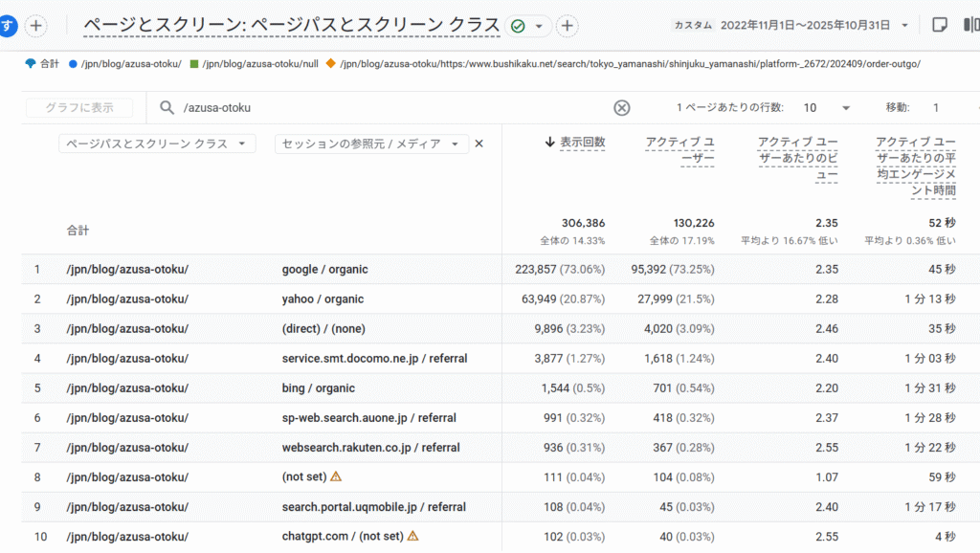
Task: Sort by アクティブ ユーザー column header
Action: click(680, 150)
